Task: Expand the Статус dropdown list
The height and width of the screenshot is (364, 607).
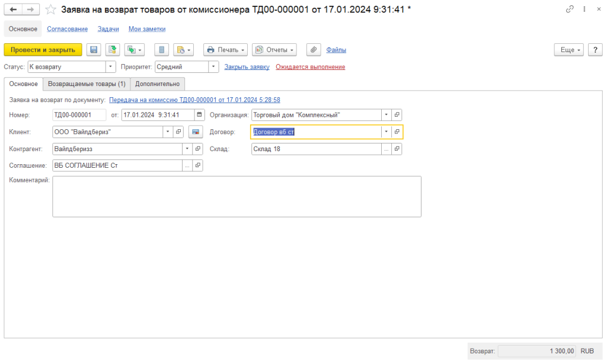Action: coord(110,66)
